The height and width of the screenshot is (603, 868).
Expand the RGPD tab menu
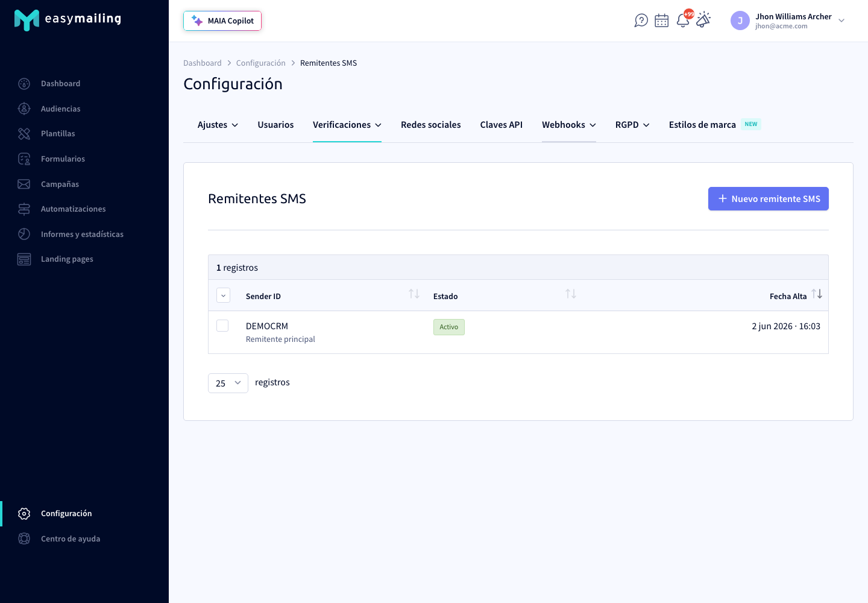tap(632, 125)
